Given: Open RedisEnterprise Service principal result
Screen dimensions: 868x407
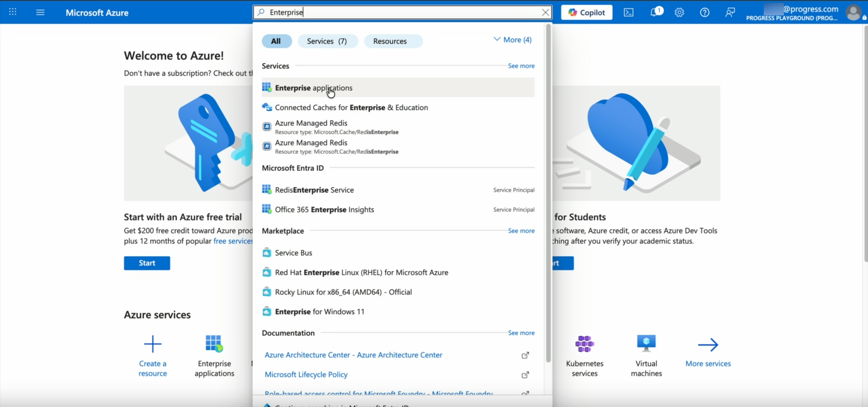Looking at the screenshot, I should (398, 190).
